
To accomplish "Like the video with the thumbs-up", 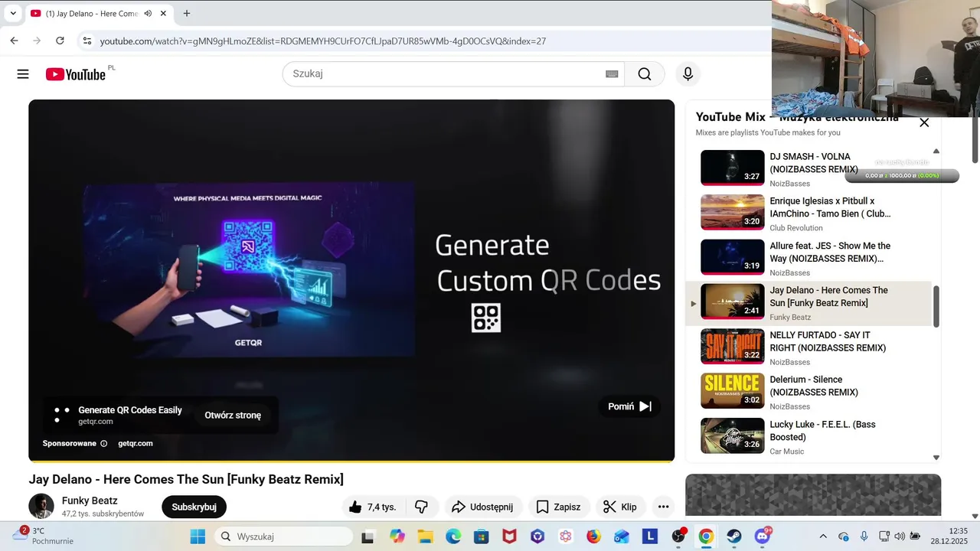I will 373,507.
